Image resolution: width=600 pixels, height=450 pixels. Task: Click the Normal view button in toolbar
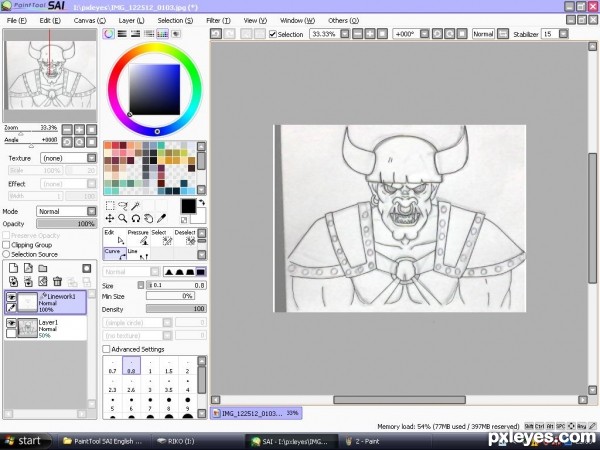(483, 34)
